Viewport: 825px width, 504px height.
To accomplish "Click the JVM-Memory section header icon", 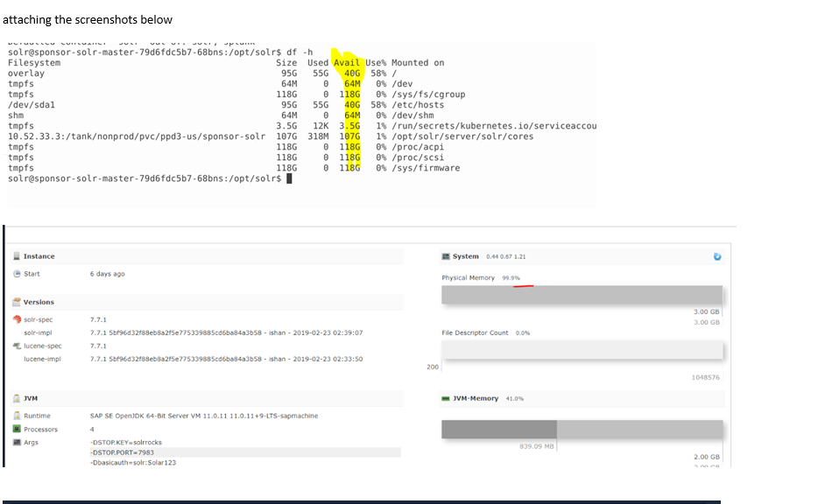I will pos(446,398).
